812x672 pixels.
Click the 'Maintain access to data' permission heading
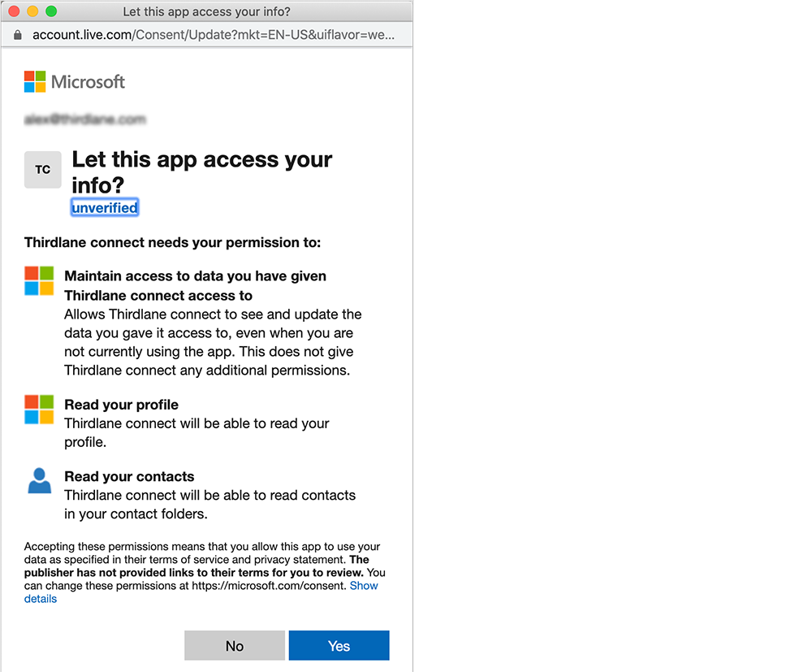195,276
